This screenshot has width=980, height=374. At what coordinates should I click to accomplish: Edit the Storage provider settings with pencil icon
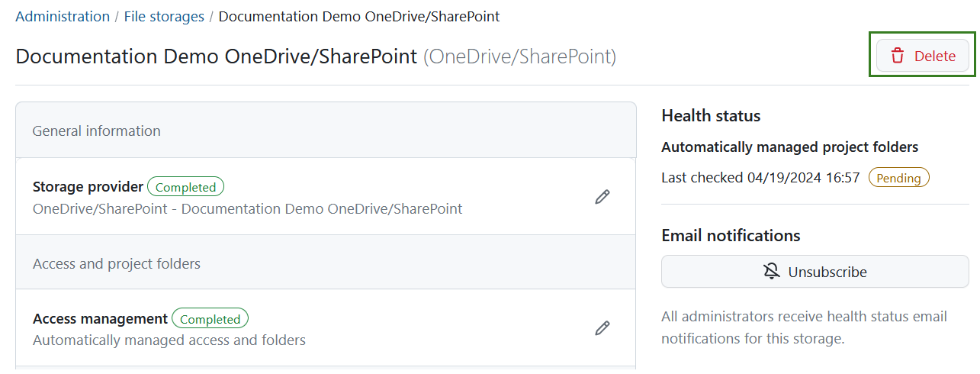602,197
